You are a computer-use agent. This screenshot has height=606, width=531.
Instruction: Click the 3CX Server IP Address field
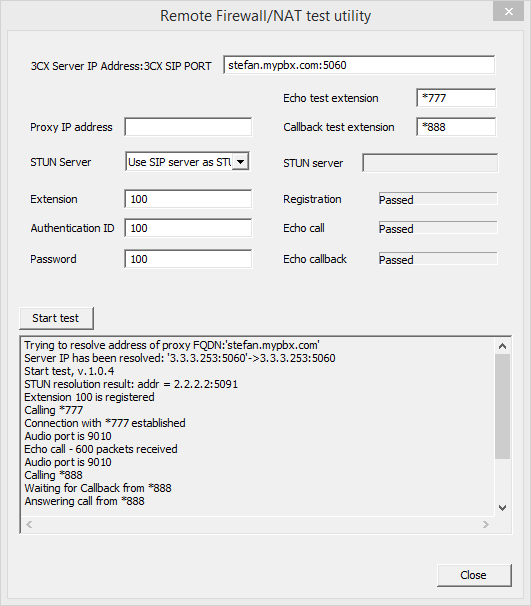click(x=359, y=65)
